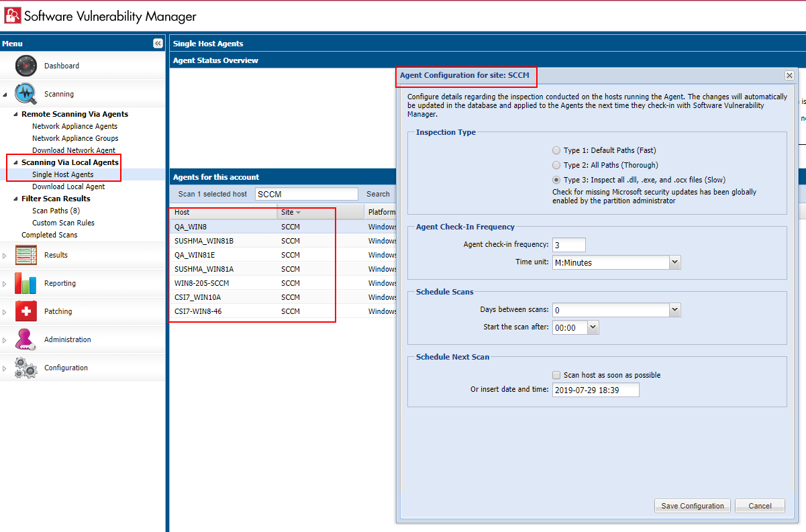Screen dimensions: 806x532
Task: Open Network Appliance Agents
Action: [x=74, y=126]
